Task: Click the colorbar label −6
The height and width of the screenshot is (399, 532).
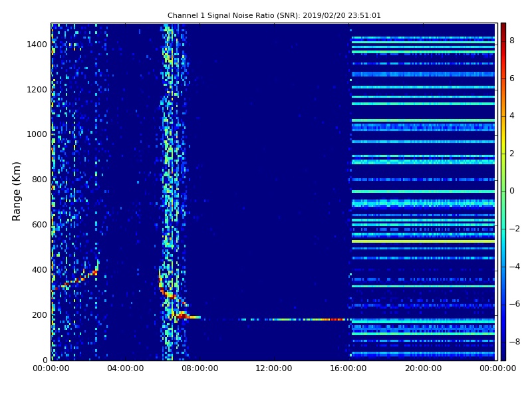Action: click(x=514, y=304)
